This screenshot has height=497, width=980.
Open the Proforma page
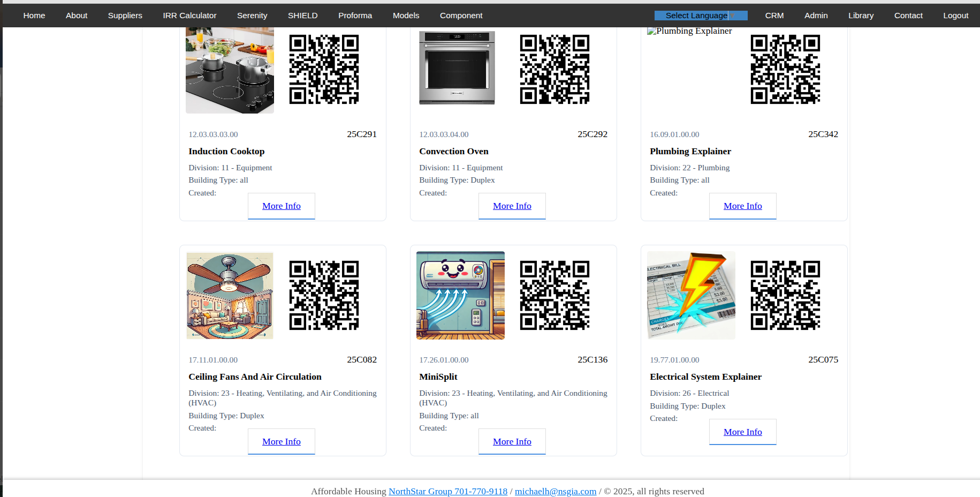(x=355, y=16)
